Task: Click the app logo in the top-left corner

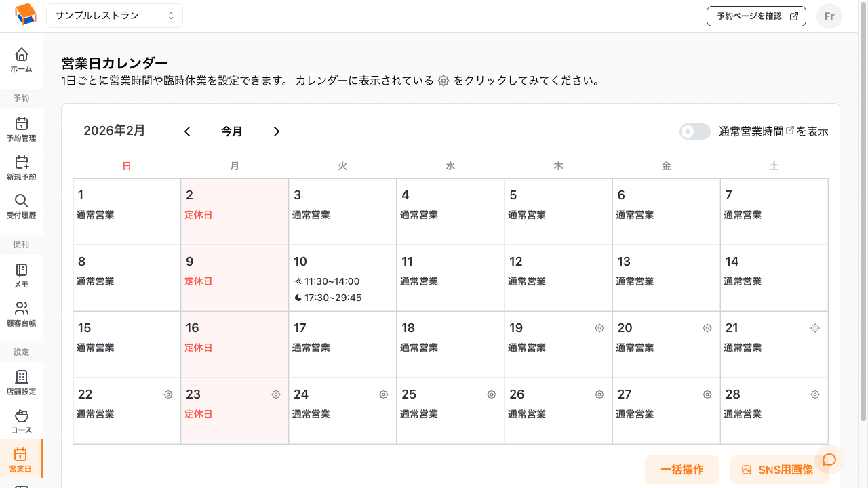Action: [24, 15]
